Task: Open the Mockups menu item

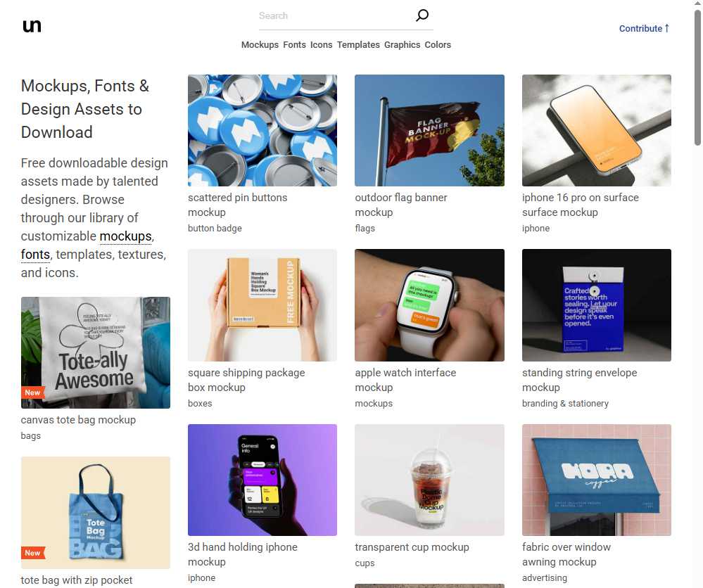Action: tap(260, 45)
